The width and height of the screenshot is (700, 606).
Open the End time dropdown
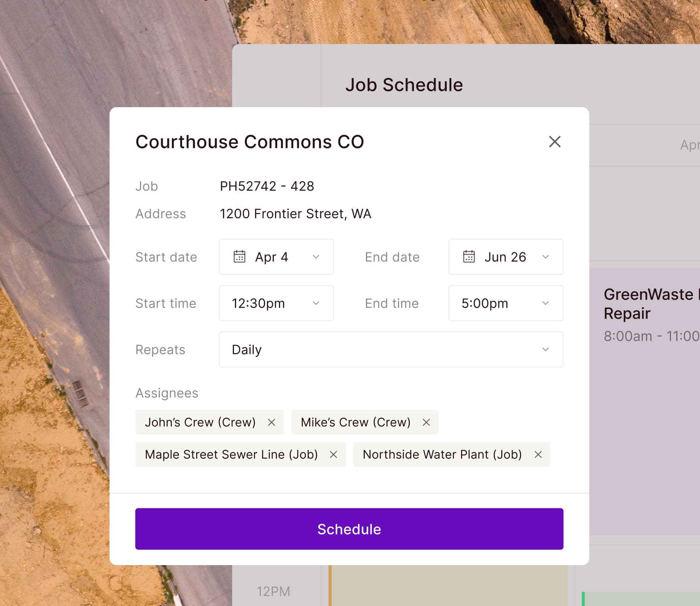tap(506, 303)
